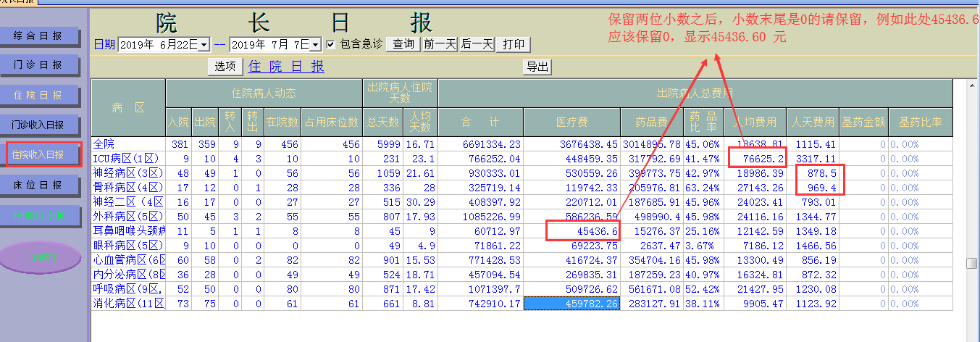Open the 床位日报 report
The width and height of the screenshot is (980, 342).
pos(38,185)
